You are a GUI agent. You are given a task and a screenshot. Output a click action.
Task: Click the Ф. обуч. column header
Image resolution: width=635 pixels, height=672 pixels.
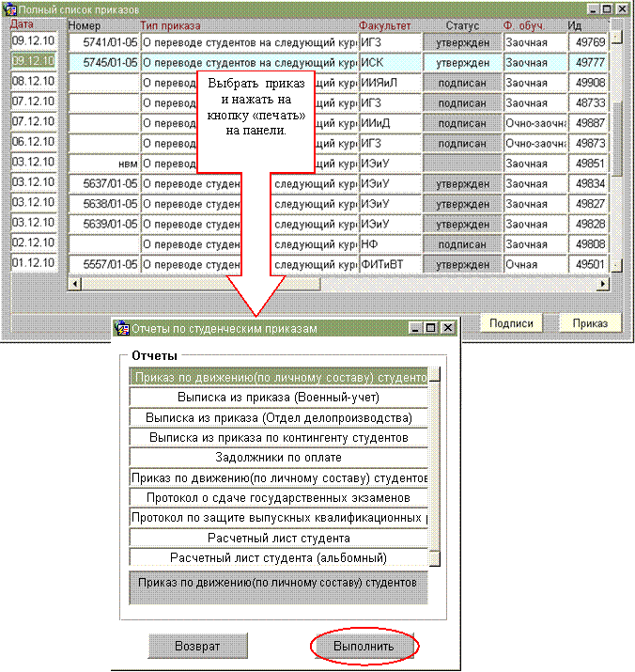point(524,25)
